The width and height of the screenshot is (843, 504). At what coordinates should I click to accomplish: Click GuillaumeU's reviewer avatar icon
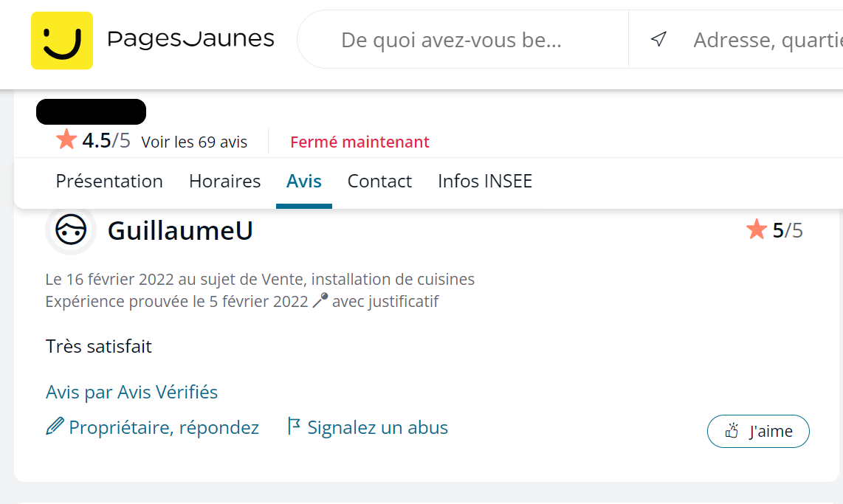pyautogui.click(x=71, y=230)
